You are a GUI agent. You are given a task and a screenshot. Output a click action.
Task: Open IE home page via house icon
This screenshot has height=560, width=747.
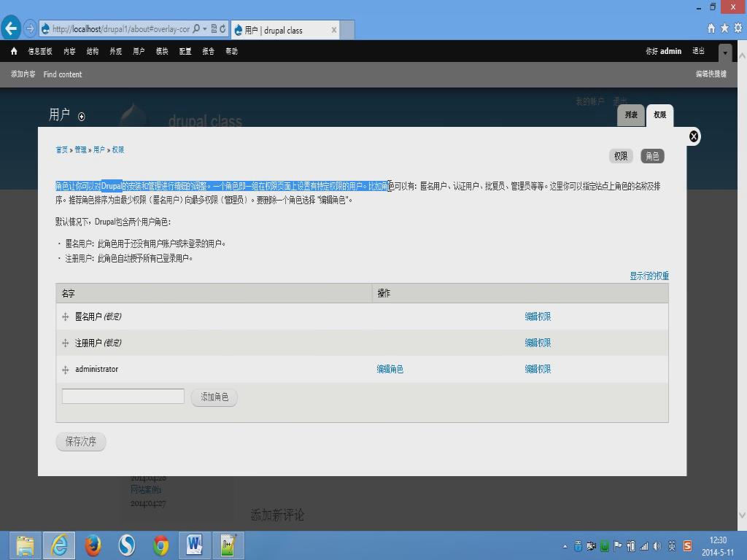coord(711,28)
